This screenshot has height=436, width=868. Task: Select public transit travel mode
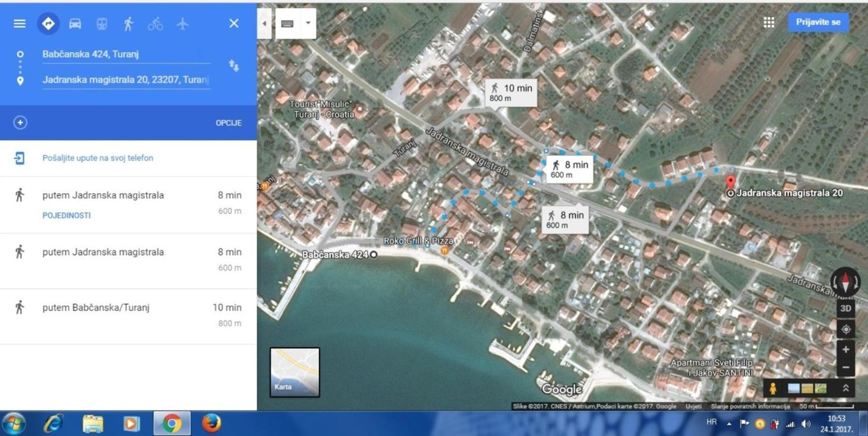tap(101, 24)
